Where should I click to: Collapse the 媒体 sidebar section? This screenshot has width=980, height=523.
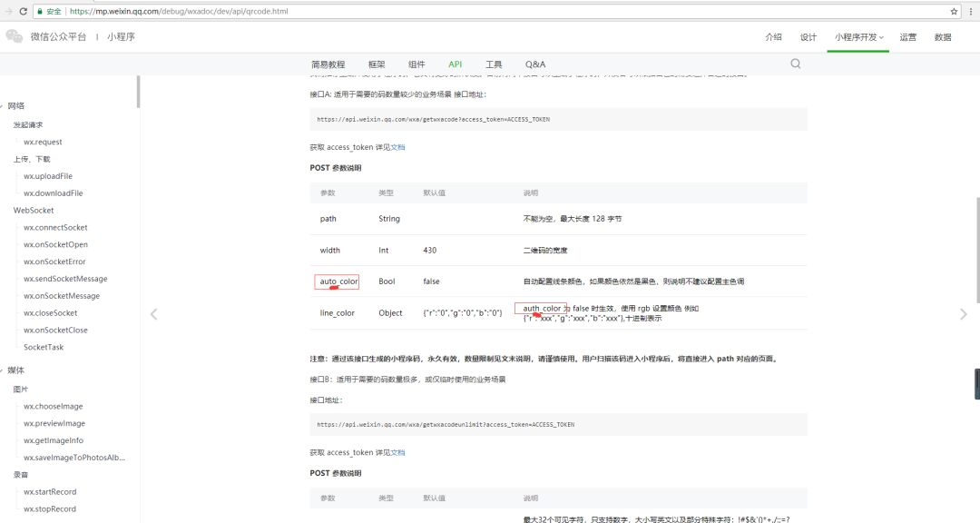coord(2,370)
